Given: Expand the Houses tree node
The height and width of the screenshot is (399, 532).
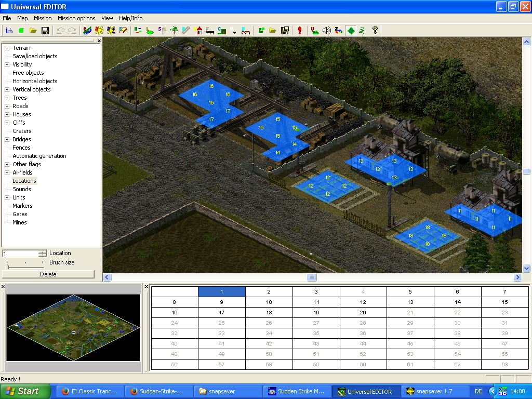Looking at the screenshot, I should [7, 114].
